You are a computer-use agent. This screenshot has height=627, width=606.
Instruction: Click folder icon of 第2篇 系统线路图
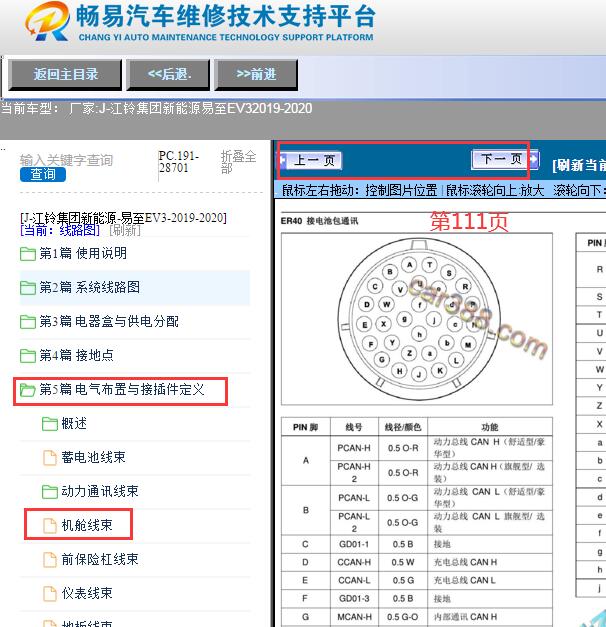point(28,288)
